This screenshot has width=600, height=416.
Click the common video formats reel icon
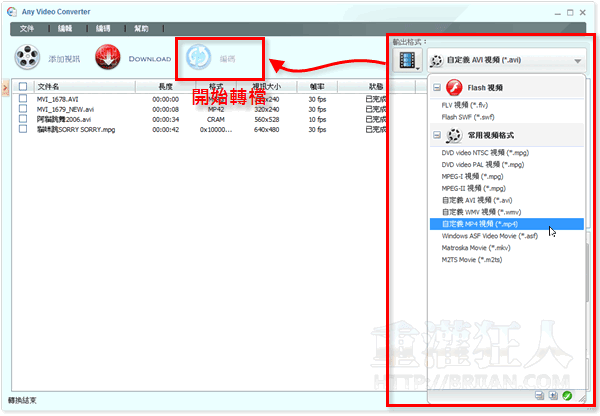454,135
